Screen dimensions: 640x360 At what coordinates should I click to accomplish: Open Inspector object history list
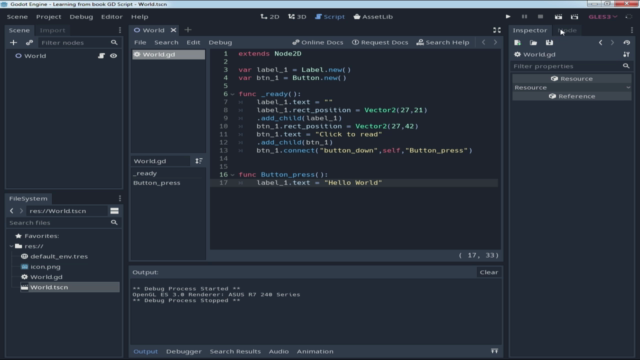point(627,42)
